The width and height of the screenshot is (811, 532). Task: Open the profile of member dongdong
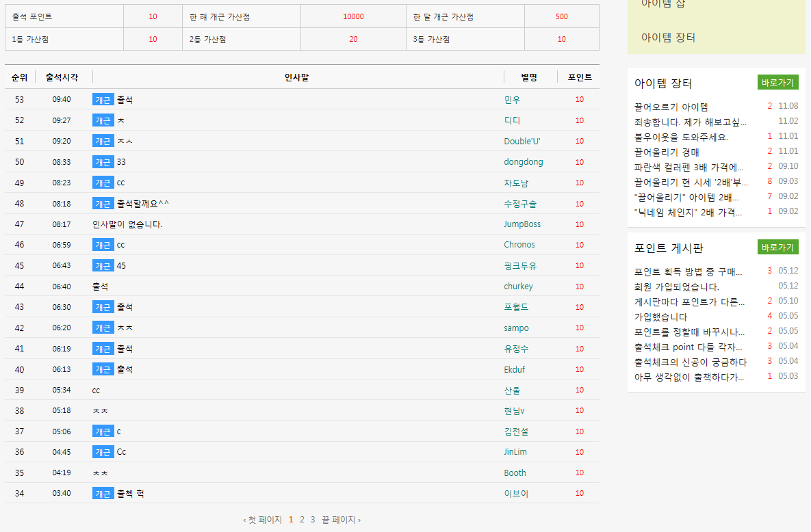(524, 162)
